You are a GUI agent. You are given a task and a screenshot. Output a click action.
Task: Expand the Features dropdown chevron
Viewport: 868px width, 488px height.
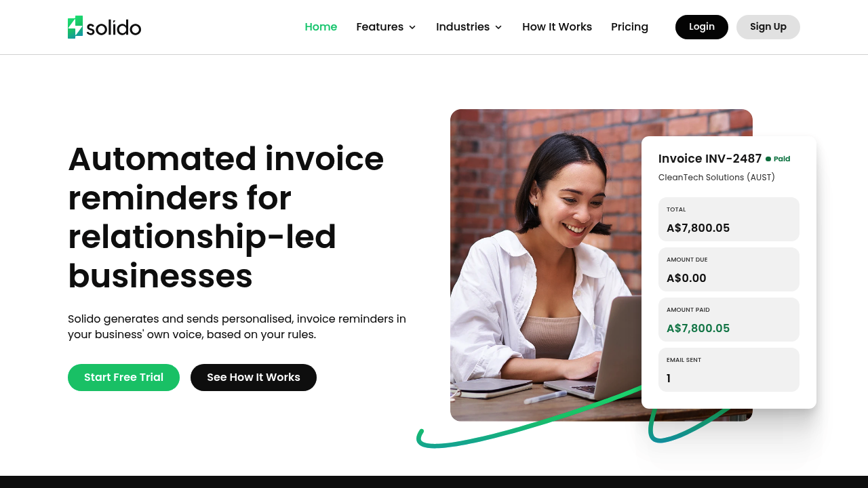pos(412,27)
